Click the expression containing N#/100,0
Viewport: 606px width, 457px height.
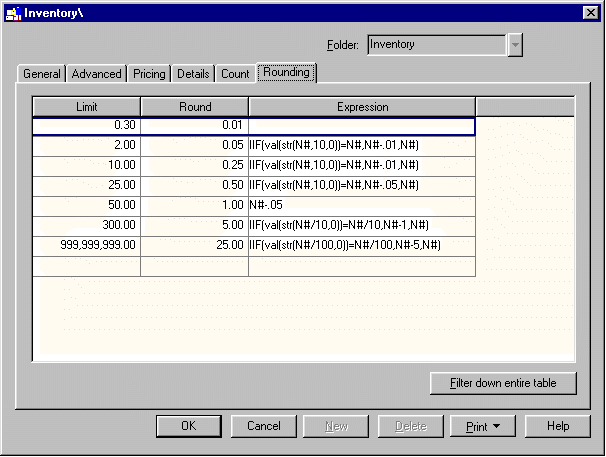(x=362, y=246)
